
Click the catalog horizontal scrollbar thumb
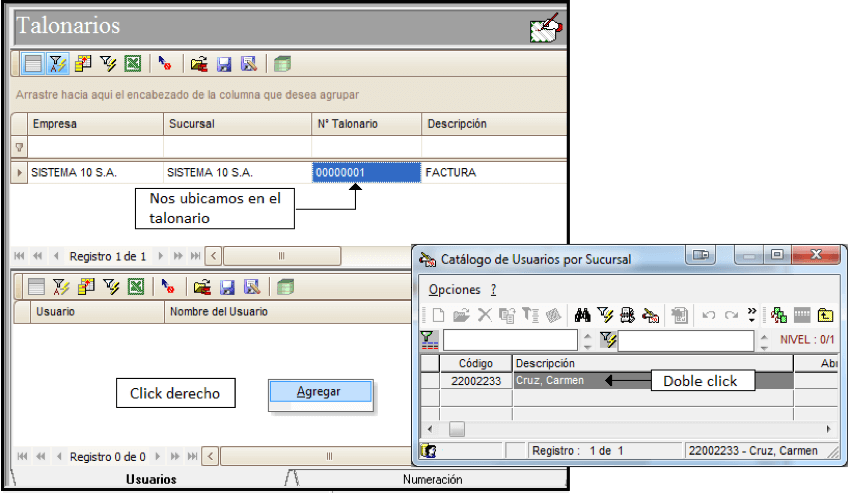point(457,429)
